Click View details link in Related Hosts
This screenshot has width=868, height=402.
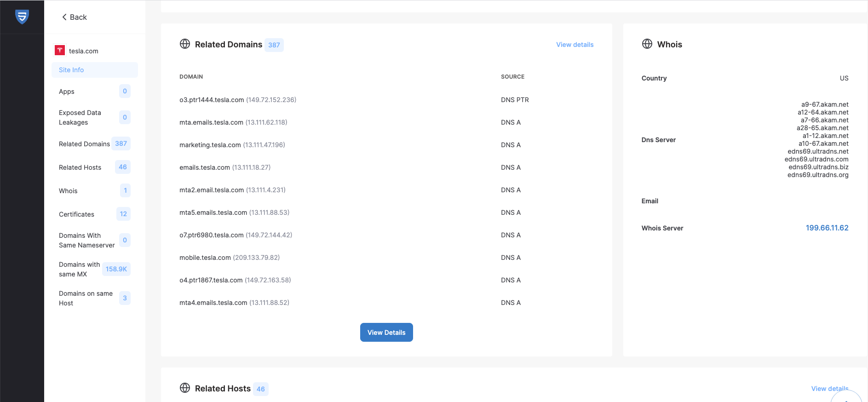point(829,389)
